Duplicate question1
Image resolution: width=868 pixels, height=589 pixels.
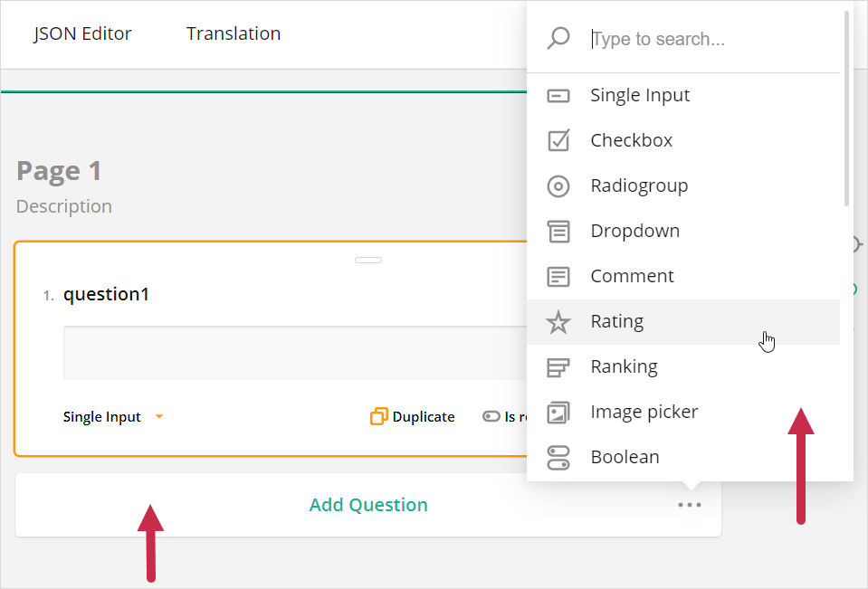[412, 416]
